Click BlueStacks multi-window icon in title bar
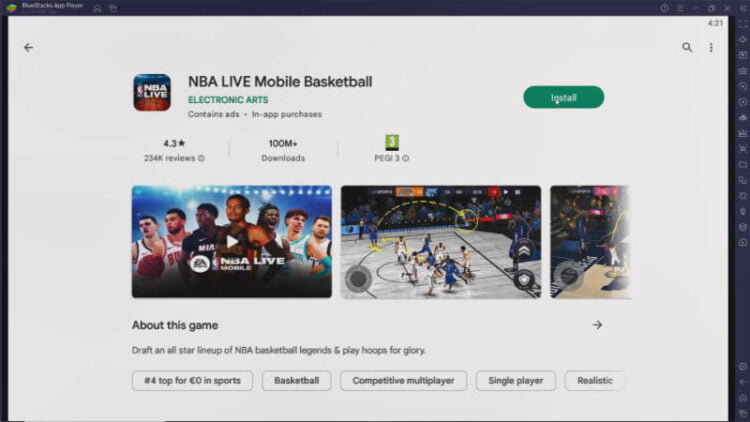Viewport: 750px width, 422px height. click(113, 8)
